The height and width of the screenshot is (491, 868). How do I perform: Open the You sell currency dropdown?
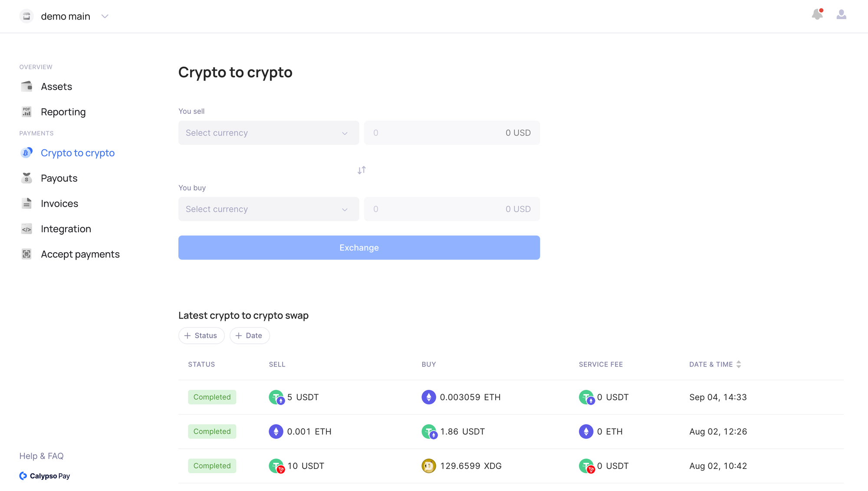(269, 133)
